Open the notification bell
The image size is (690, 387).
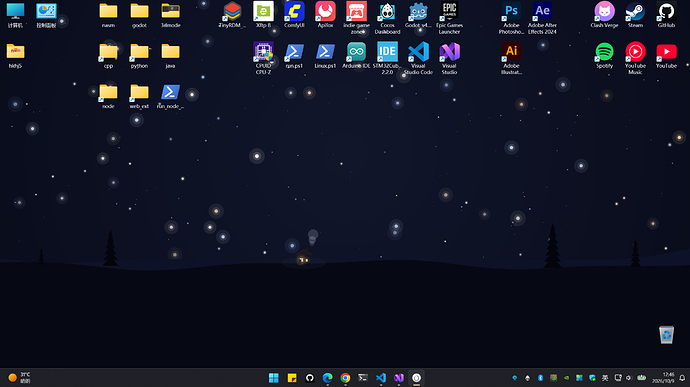point(682,378)
